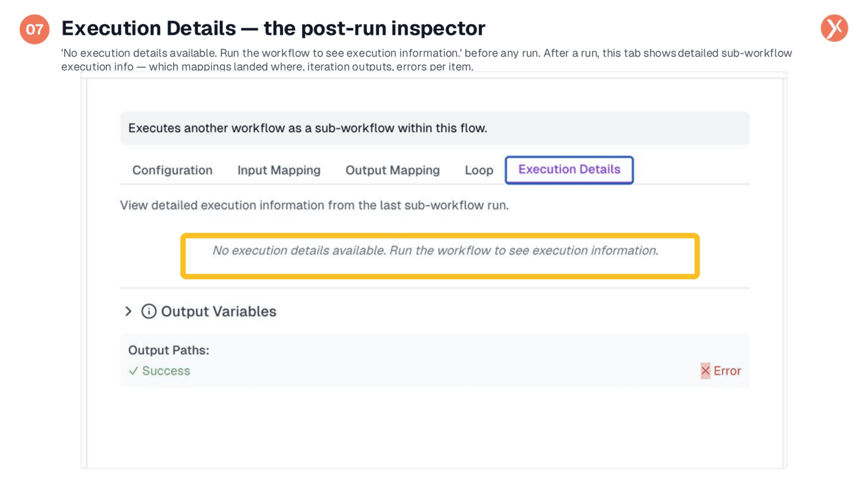Click the Output Variables heading
Viewport: 868px width, 488px height.
tap(219, 311)
